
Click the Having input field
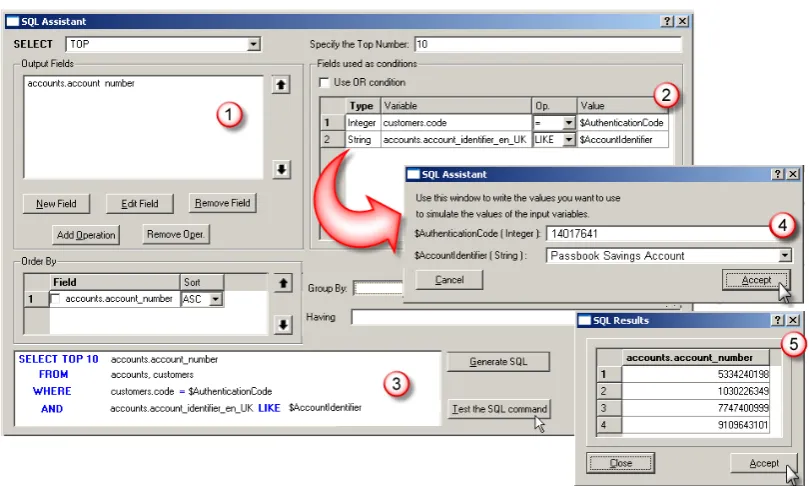[464, 317]
